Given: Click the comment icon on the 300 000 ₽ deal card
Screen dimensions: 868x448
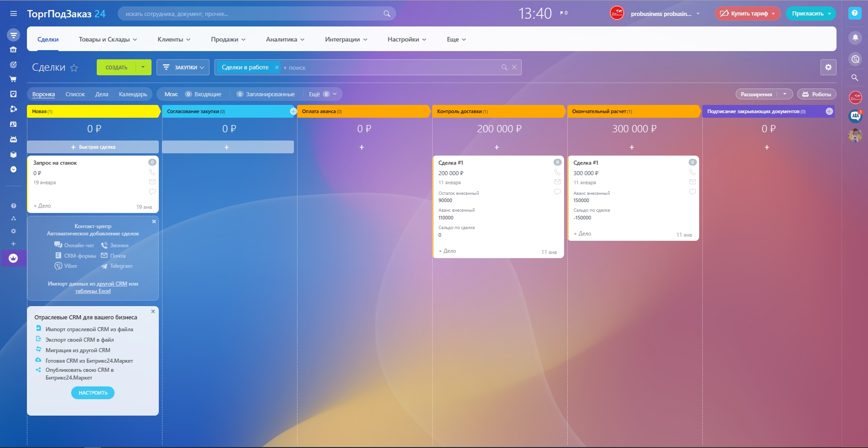Looking at the screenshot, I should point(692,192).
